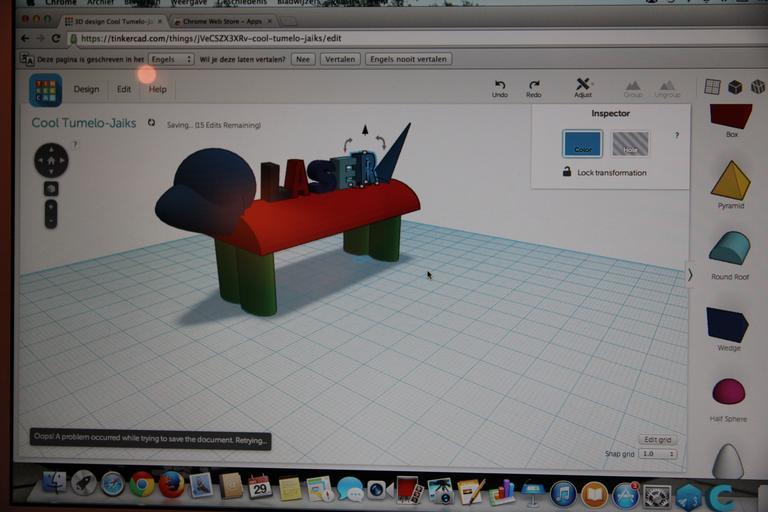768x512 pixels.
Task: Click the Tinkercad logo icon
Action: 46,90
